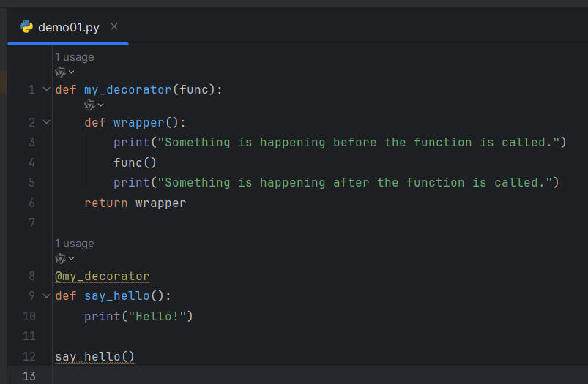Click line number 11 in gutter
The height and width of the screenshot is (384, 588).
pyautogui.click(x=29, y=336)
